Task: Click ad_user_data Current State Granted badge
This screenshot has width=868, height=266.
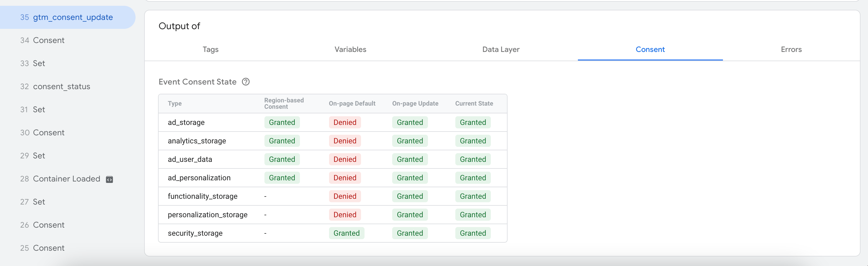Action: point(473,160)
